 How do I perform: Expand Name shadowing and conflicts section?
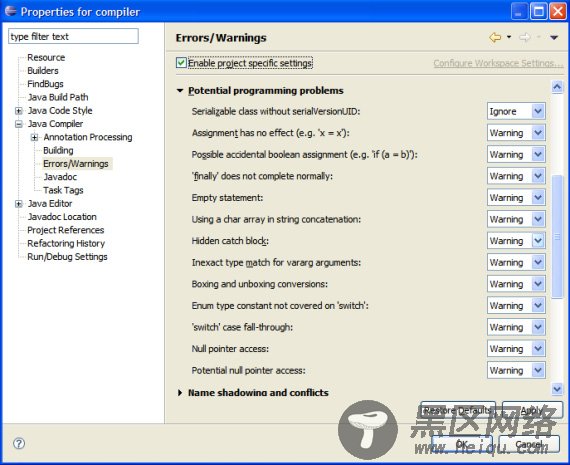(180, 393)
